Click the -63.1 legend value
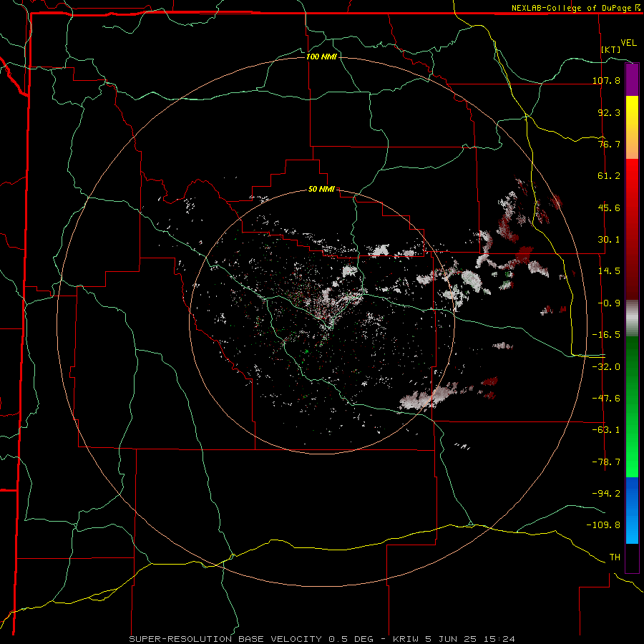644x644 pixels. click(606, 430)
